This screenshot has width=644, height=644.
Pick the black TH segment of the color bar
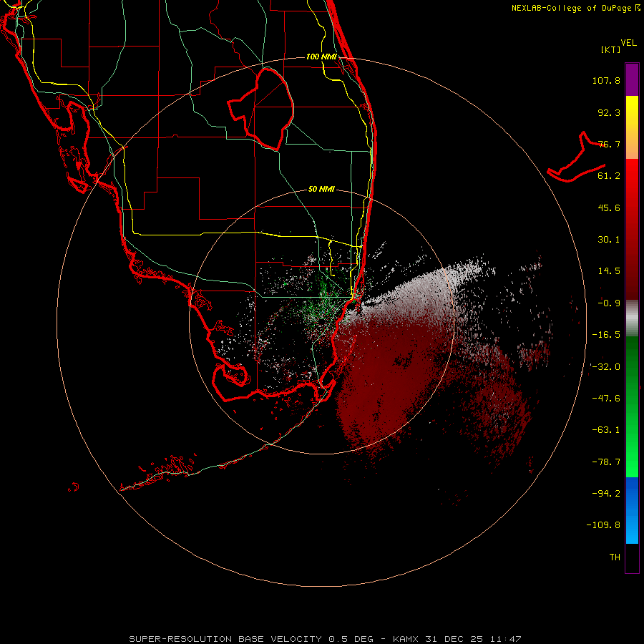(x=632, y=557)
